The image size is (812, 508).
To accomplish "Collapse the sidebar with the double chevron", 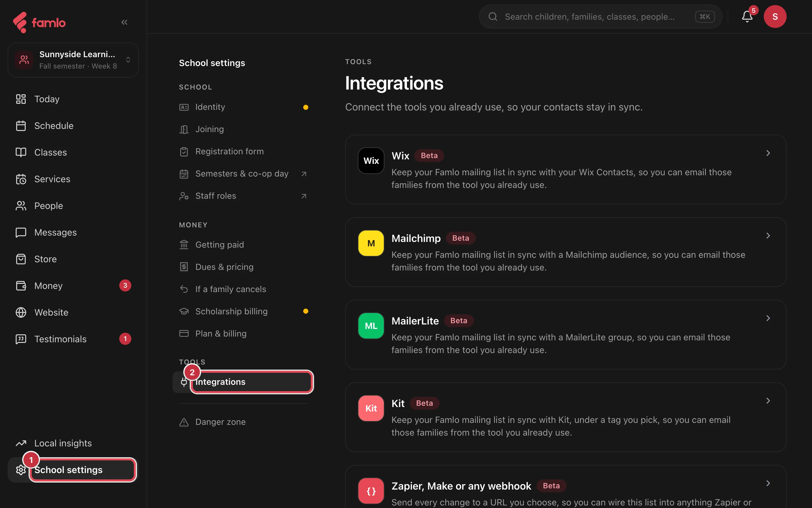I will [x=124, y=22].
